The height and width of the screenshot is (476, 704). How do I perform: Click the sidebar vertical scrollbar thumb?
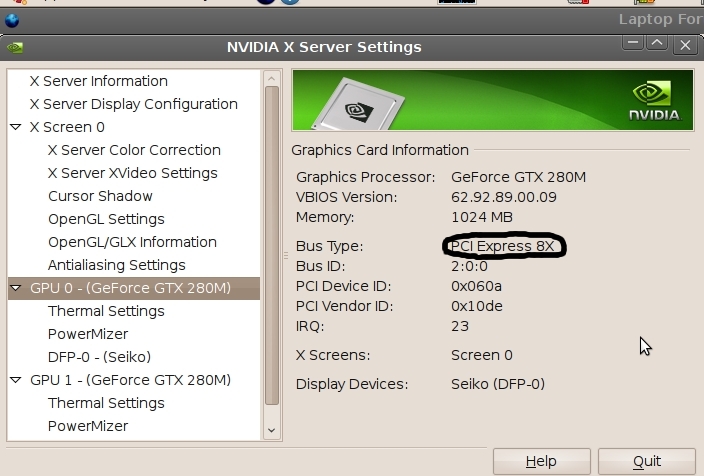pos(272,246)
